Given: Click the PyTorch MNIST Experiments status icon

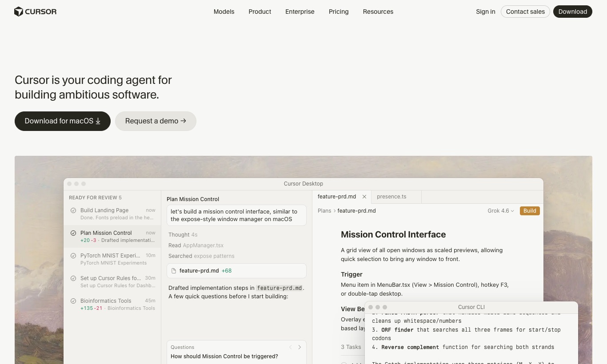Looking at the screenshot, I should pyautogui.click(x=73, y=256).
